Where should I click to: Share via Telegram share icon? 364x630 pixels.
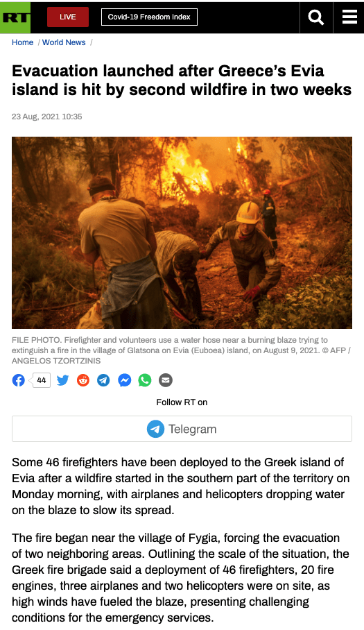tap(103, 380)
